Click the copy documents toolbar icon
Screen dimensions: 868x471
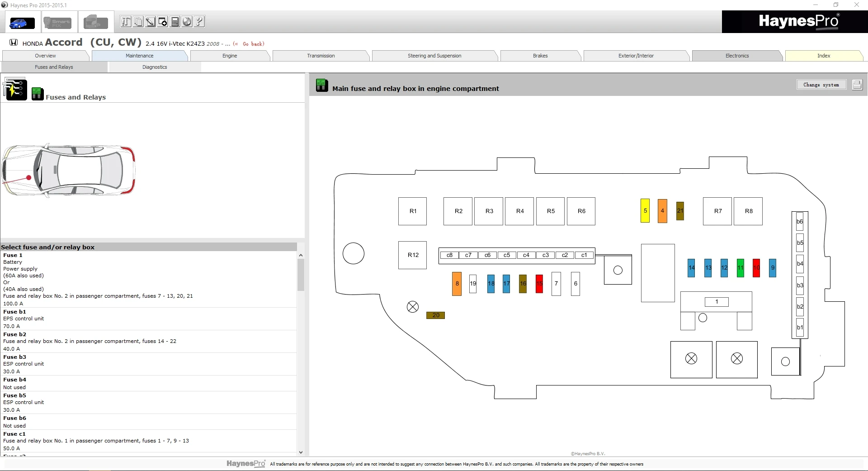click(138, 21)
